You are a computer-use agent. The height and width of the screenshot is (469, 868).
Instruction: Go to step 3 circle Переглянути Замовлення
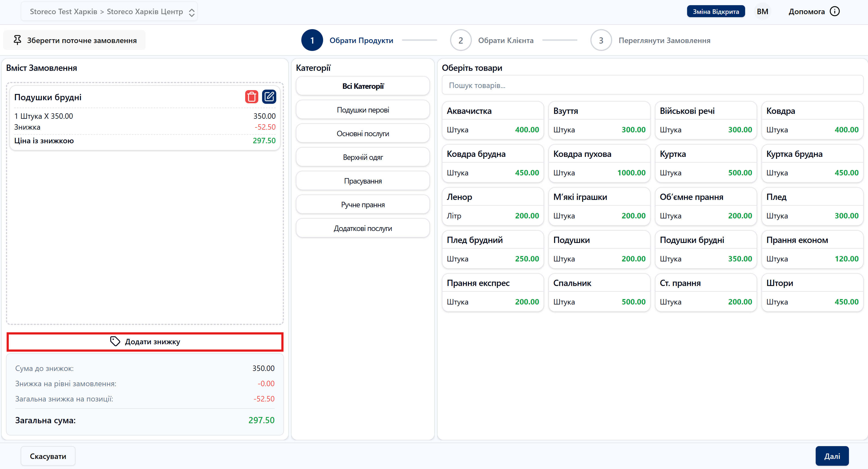point(601,40)
